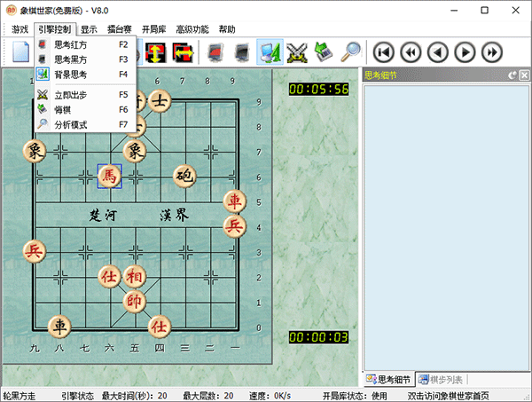Select the black 象 on the left edge
The width and height of the screenshot is (532, 402).
tap(35, 151)
